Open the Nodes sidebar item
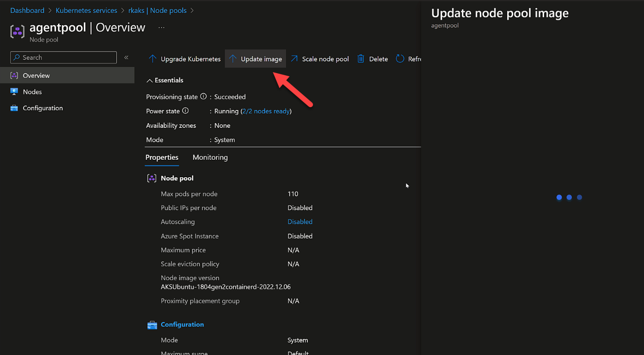Image resolution: width=644 pixels, height=355 pixels. click(x=32, y=92)
